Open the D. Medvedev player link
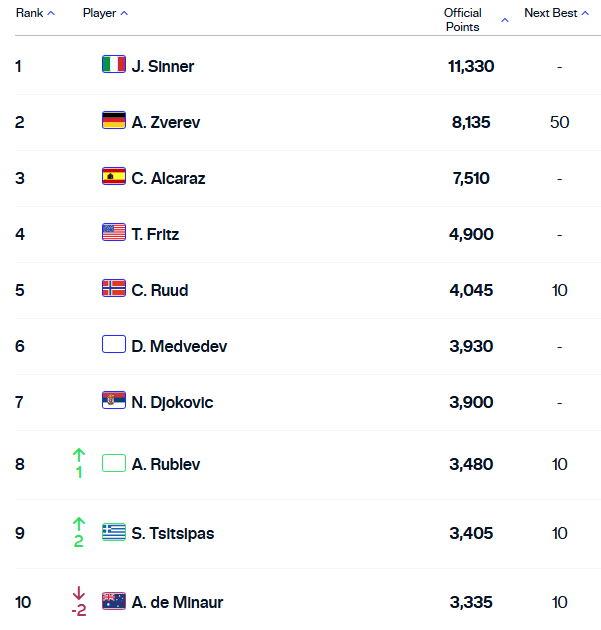 click(x=179, y=346)
